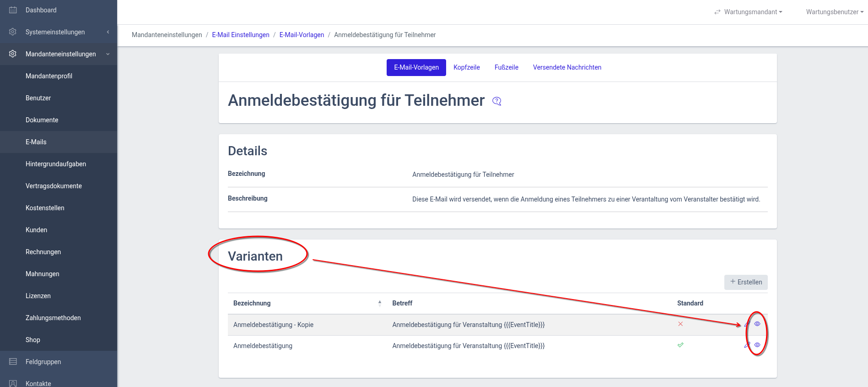Open Rechnungen in the sidebar
Viewport: 868px width, 387px height.
point(43,252)
